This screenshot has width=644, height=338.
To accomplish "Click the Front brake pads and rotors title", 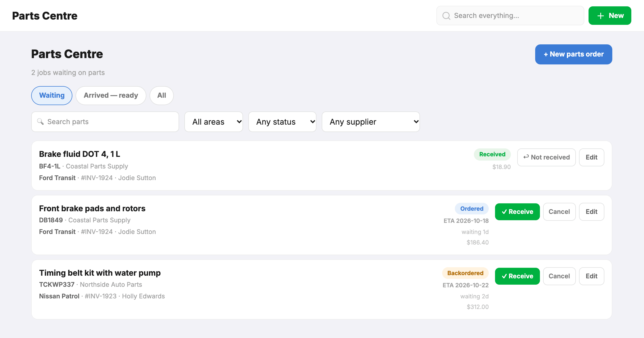I will [92, 208].
